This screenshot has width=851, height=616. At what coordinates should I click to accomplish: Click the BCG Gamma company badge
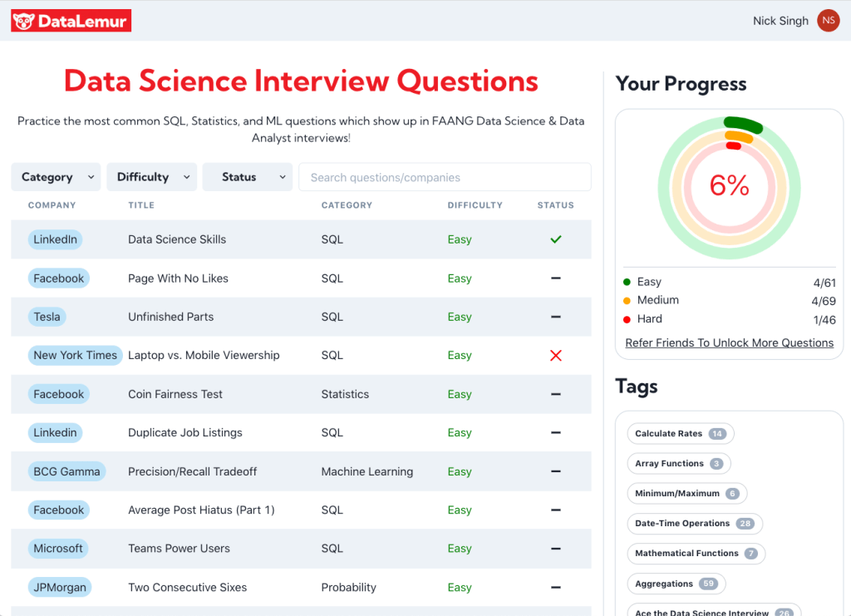(66, 471)
